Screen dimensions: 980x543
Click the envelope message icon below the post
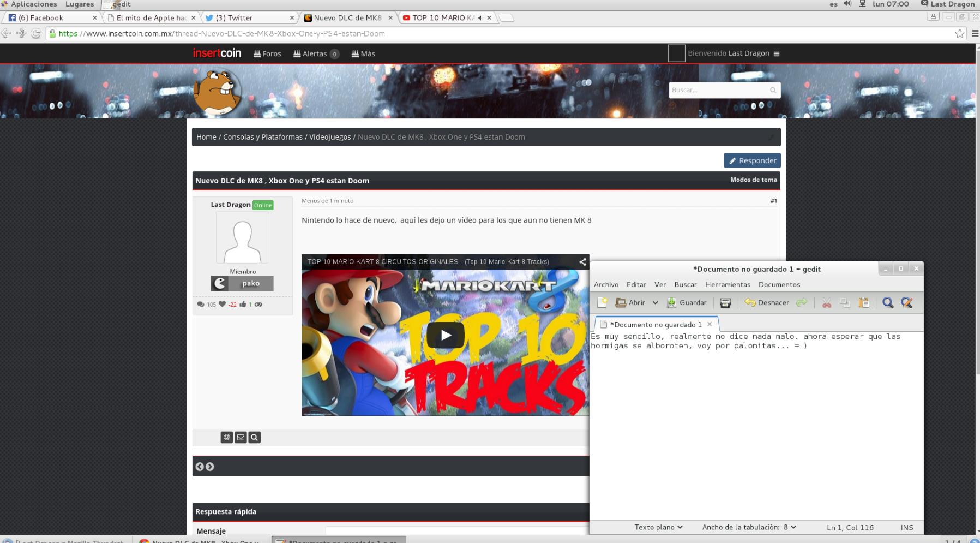click(241, 437)
